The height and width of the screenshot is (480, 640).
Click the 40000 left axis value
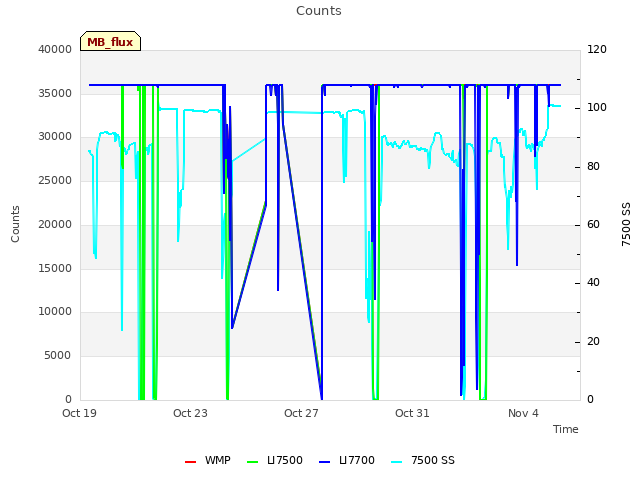coord(55,49)
